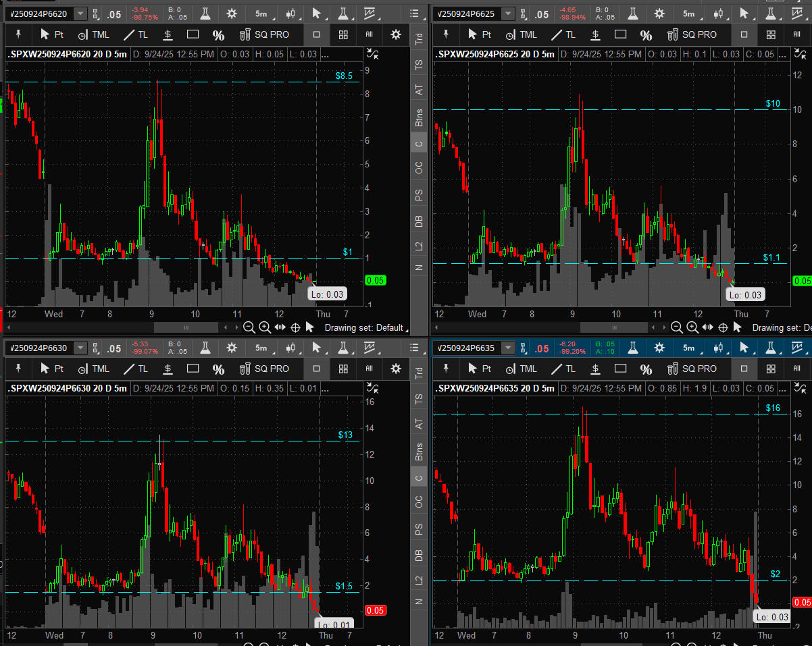Select the price level ($) tool on P6630

point(167,369)
